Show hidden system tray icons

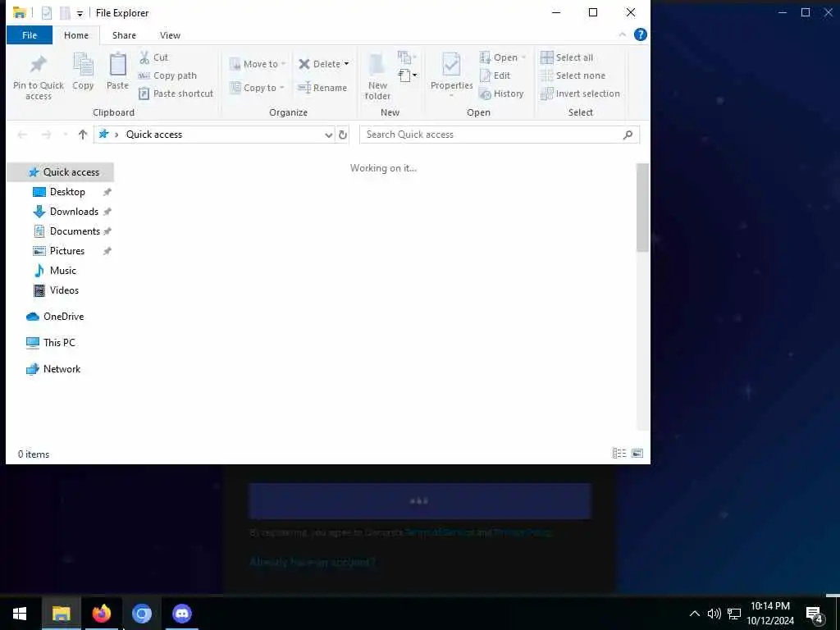pyautogui.click(x=694, y=614)
